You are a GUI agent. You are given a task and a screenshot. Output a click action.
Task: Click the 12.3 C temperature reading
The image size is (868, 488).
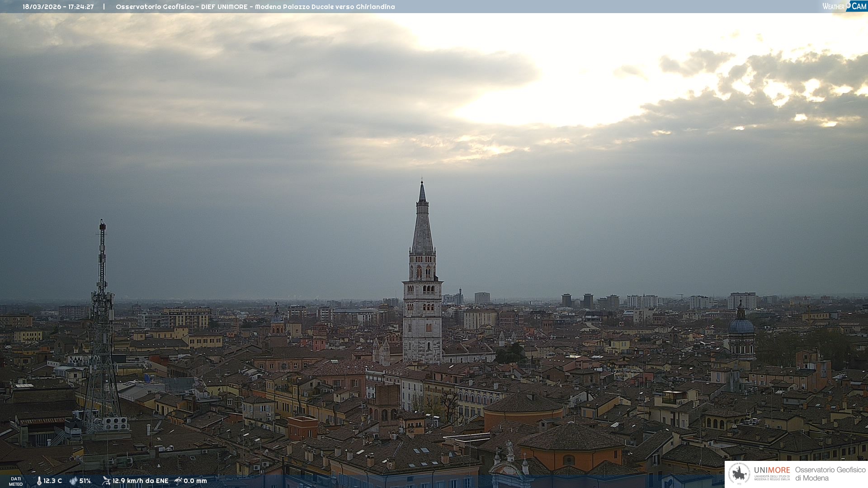point(52,481)
